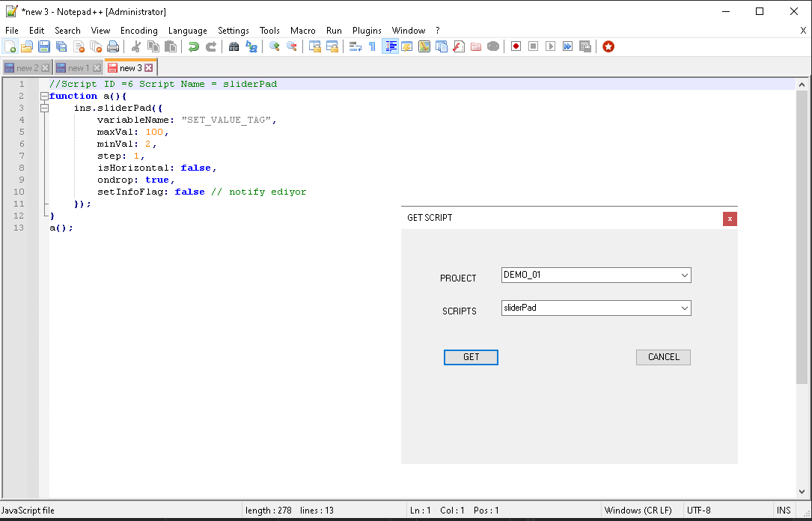
Task: Run macro multiple times icon
Action: [x=567, y=46]
